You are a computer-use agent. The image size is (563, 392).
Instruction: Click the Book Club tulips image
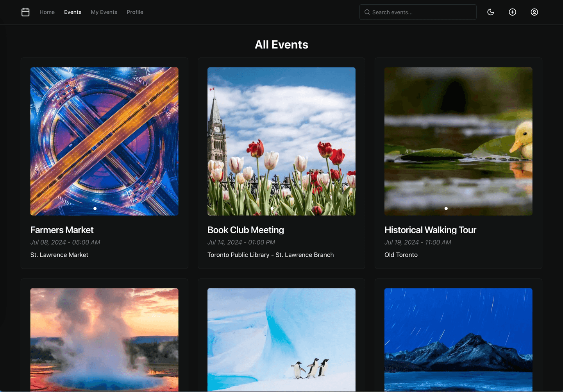281,141
